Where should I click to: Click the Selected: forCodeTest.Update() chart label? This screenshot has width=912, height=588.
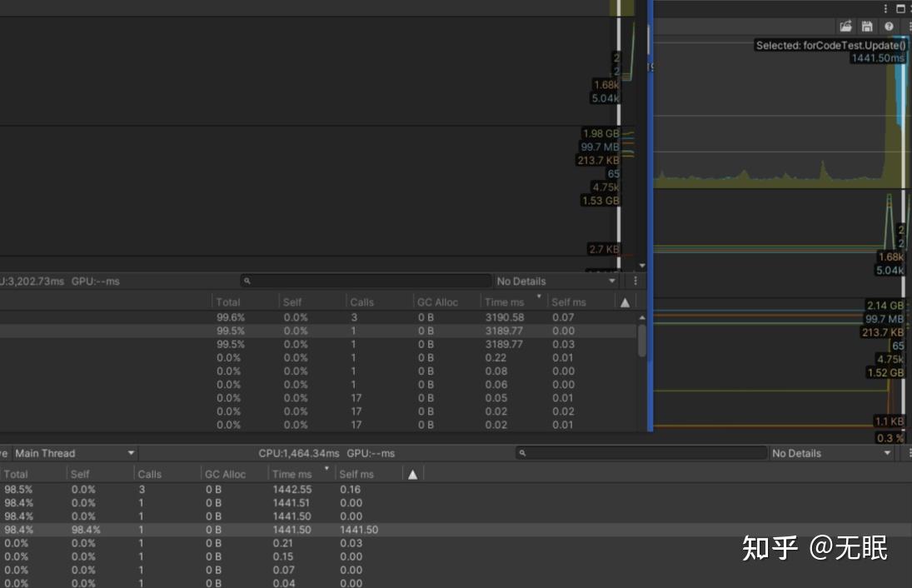point(830,45)
